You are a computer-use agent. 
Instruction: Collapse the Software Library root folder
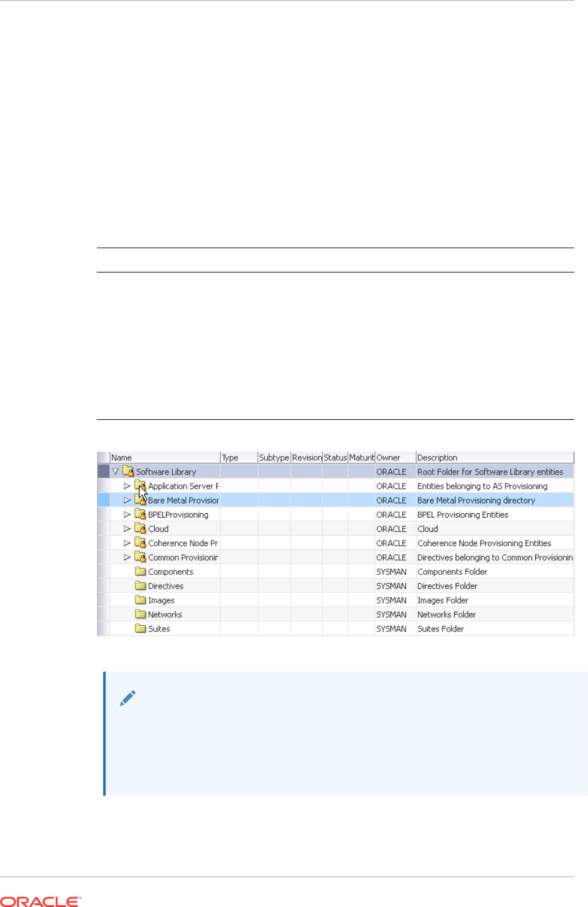pos(116,472)
